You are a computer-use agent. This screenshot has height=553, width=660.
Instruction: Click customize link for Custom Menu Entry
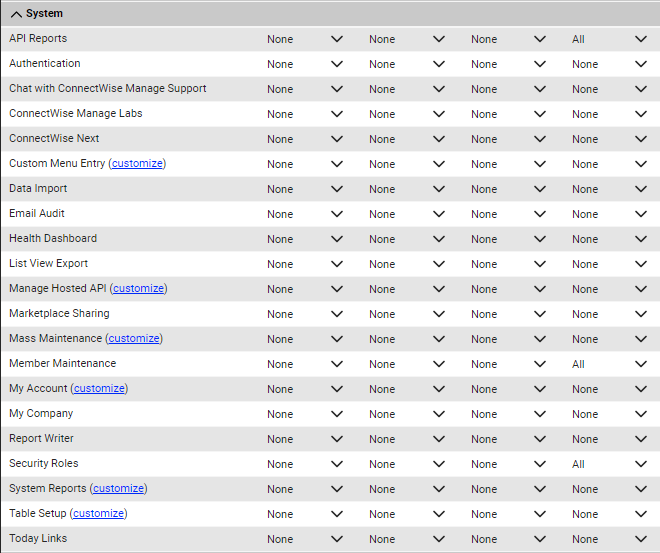pos(137,163)
